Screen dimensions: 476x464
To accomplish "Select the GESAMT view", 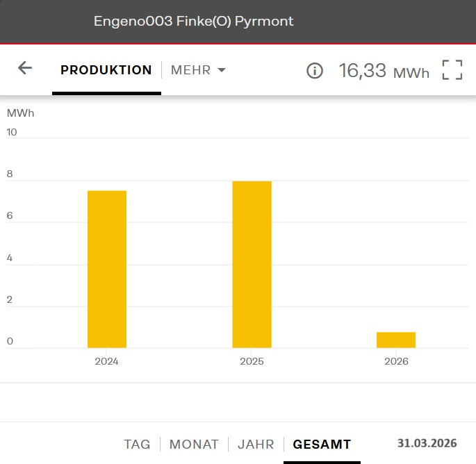I will coord(322,445).
